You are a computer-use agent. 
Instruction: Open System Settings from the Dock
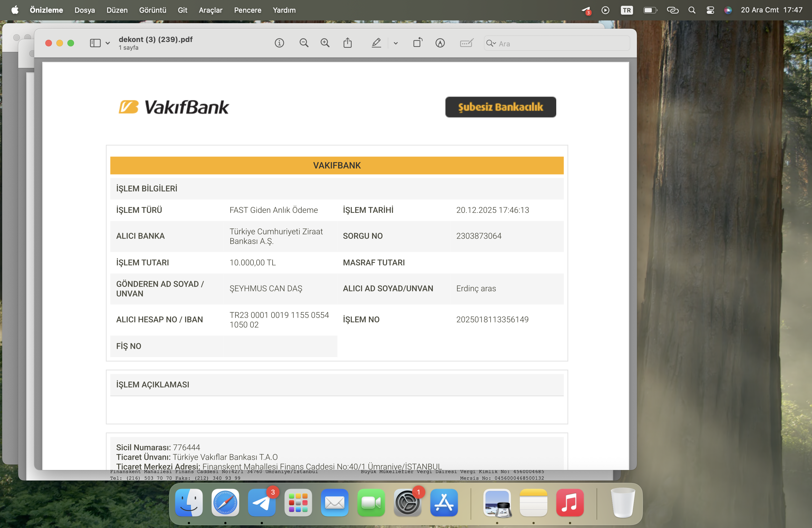(x=407, y=502)
